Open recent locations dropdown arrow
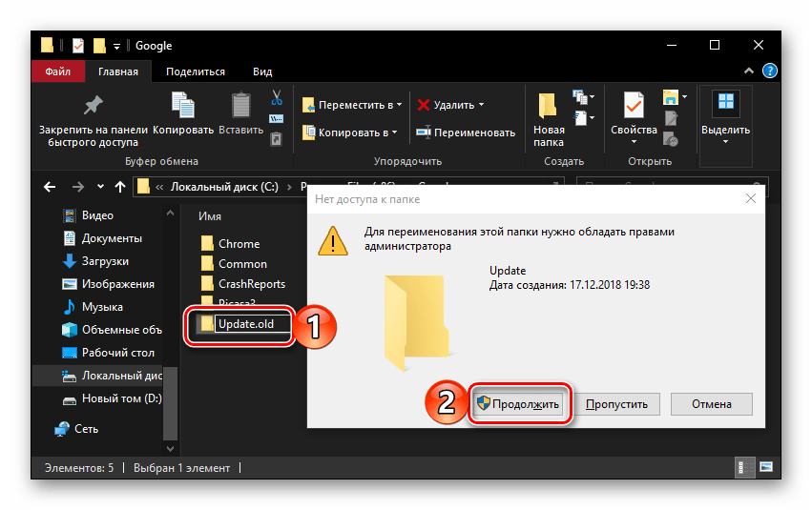The height and width of the screenshot is (510, 812). coord(100,187)
